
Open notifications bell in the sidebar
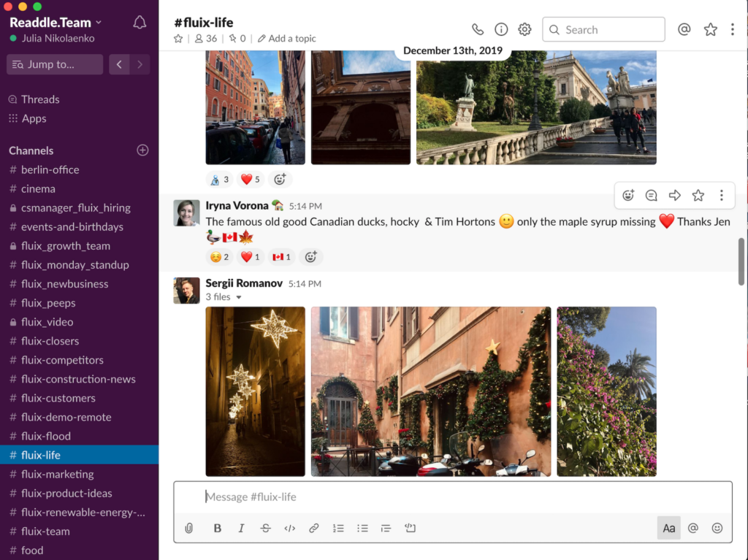140,23
